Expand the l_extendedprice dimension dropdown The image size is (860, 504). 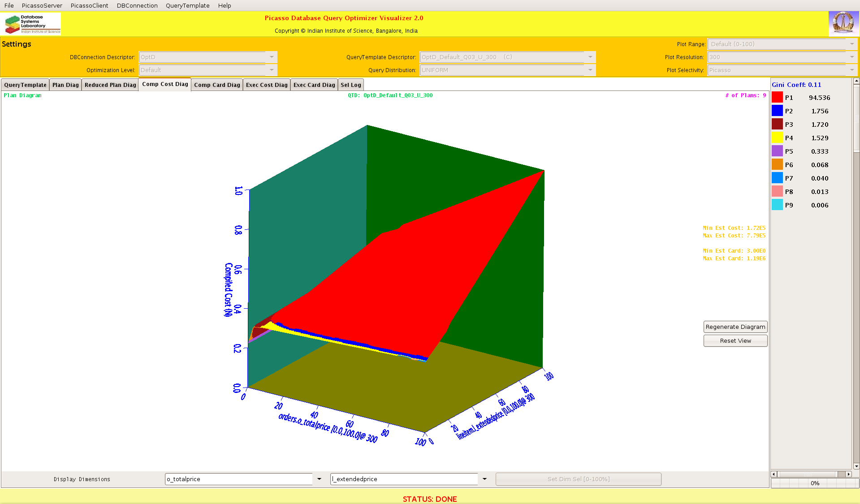pyautogui.click(x=484, y=479)
